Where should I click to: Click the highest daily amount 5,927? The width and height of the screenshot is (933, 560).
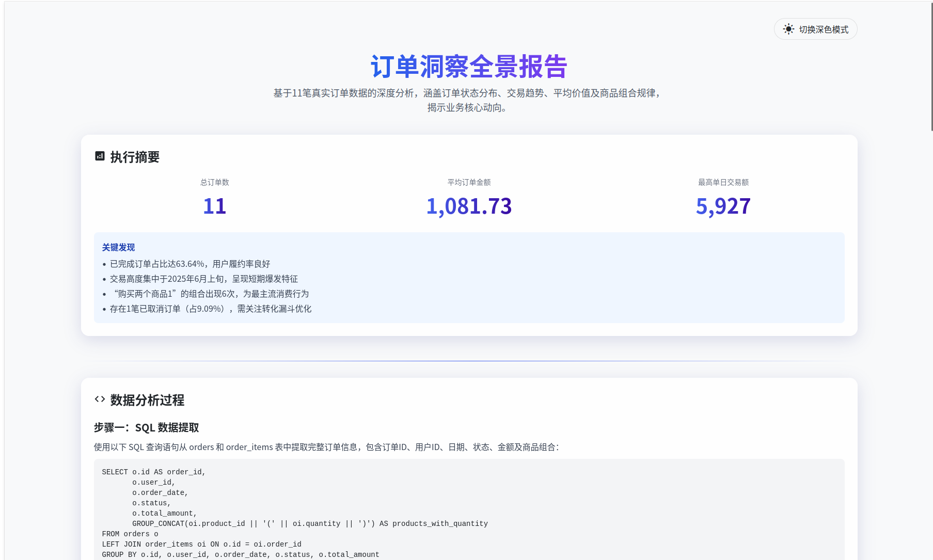(x=723, y=206)
